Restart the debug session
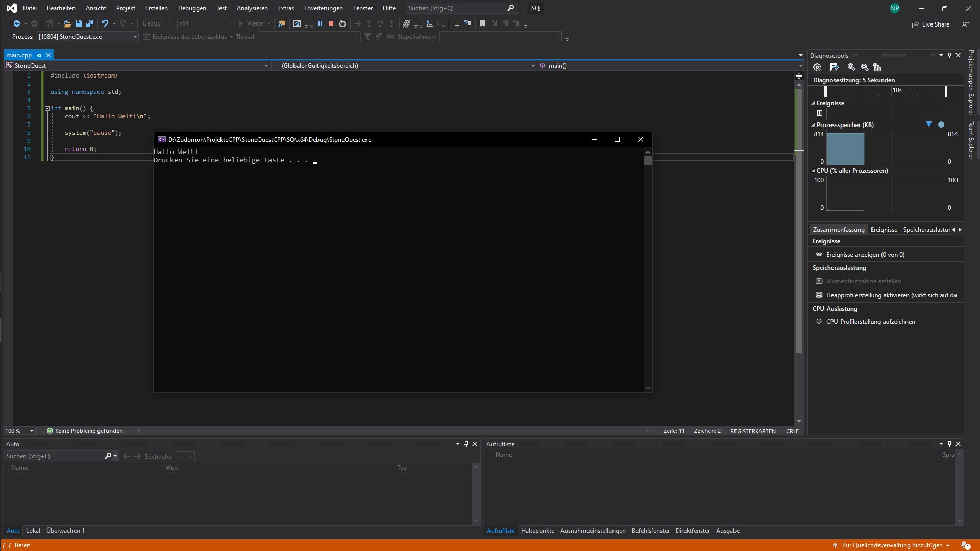 click(x=342, y=23)
